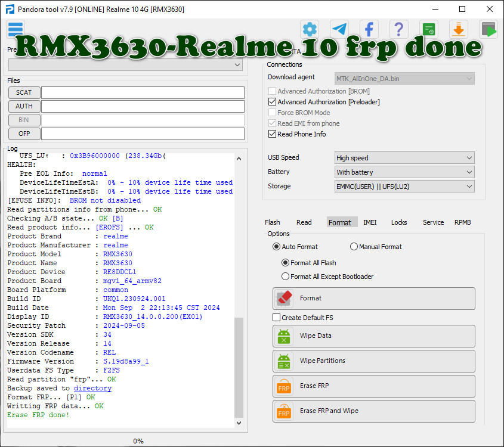Switch to the IMEI tab
504x447 pixels.
coord(370,222)
